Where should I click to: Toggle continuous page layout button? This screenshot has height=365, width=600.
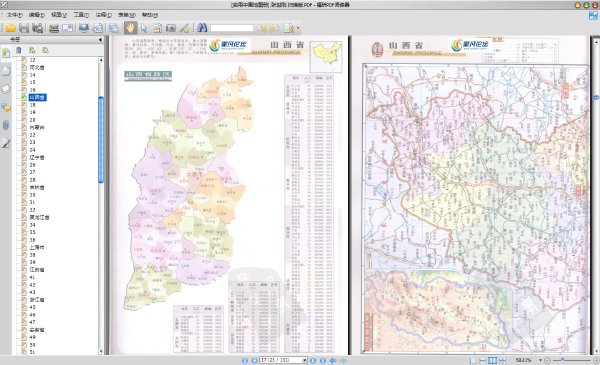[483, 360]
